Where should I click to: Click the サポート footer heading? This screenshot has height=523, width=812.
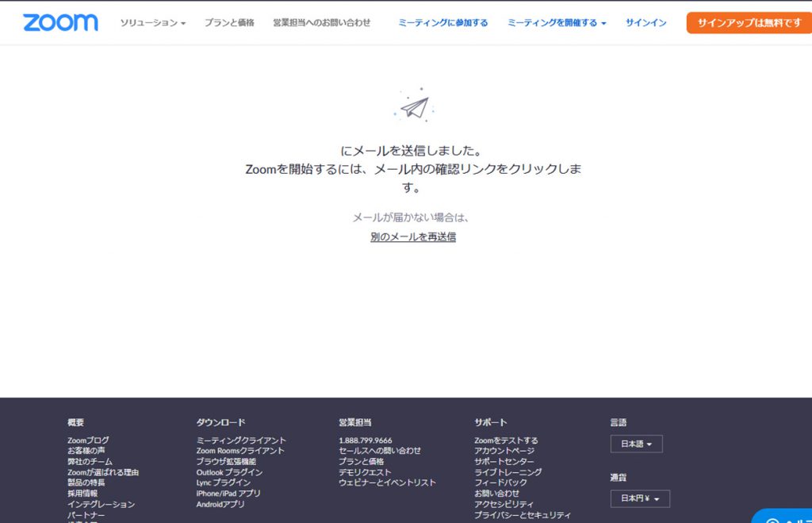[490, 422]
